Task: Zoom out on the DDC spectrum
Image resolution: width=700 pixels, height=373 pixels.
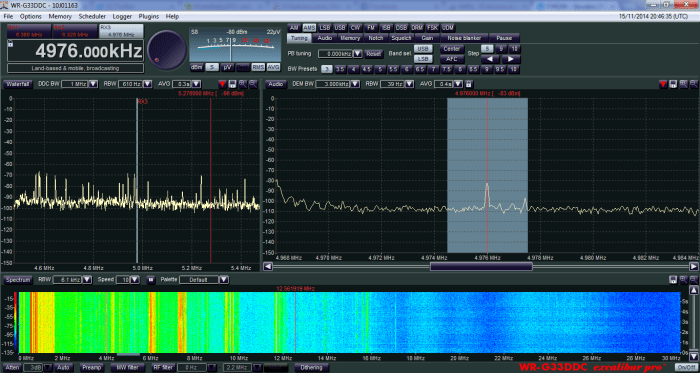Action: (x=253, y=84)
